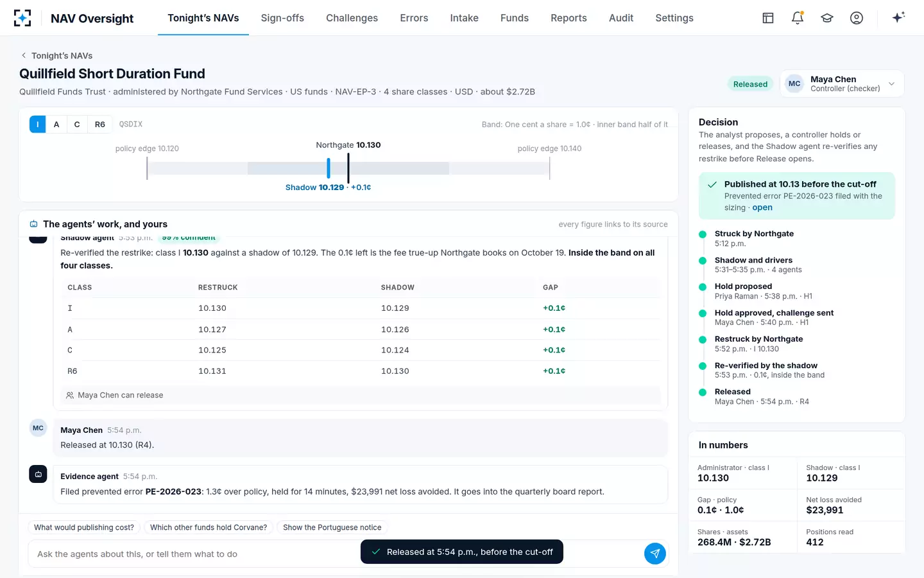Select share class C
The width and height of the screenshot is (924, 578).
point(77,125)
